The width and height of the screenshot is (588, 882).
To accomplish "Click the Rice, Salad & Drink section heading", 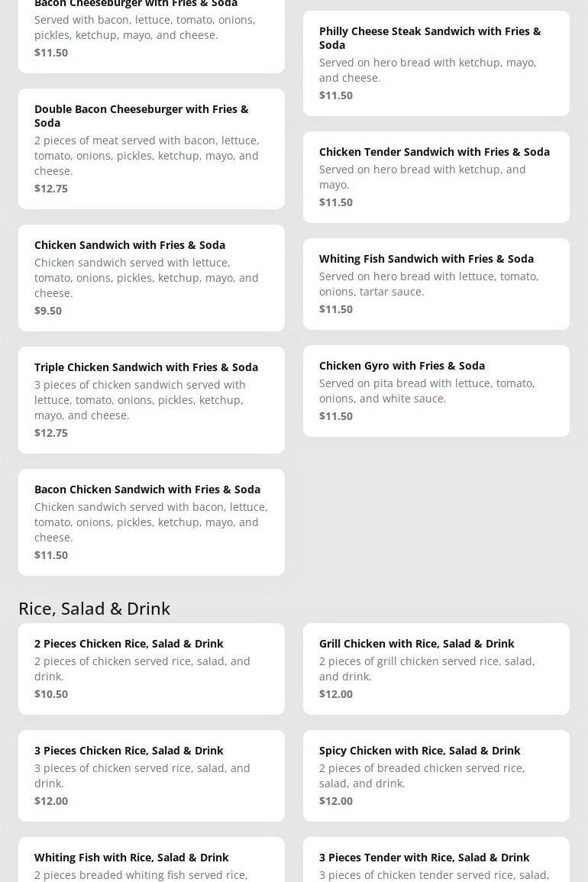I will (94, 608).
